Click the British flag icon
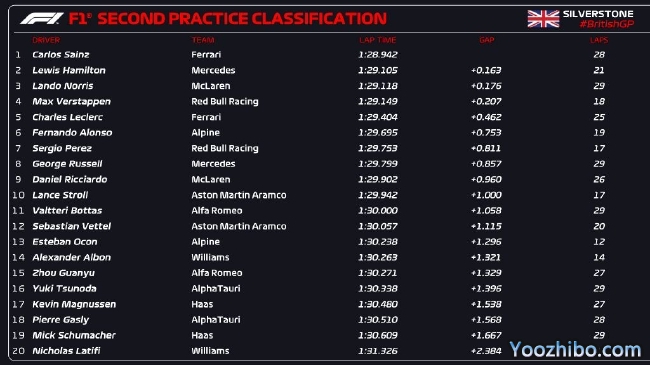The height and width of the screenshot is (365, 650). tap(543, 19)
